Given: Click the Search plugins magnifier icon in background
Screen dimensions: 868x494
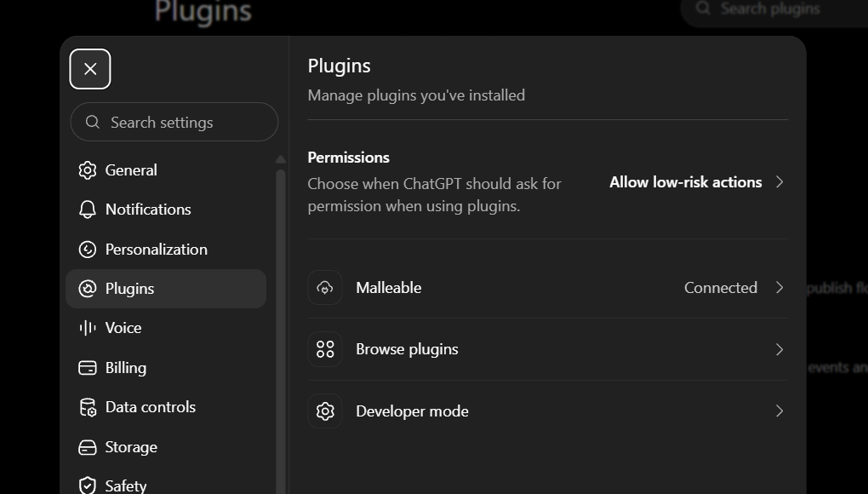Looking at the screenshot, I should [703, 9].
